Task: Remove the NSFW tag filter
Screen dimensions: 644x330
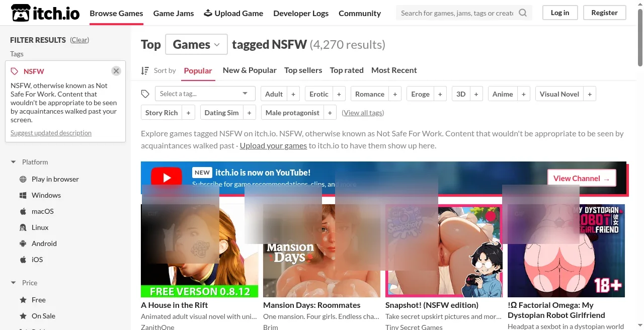Action: coord(116,71)
